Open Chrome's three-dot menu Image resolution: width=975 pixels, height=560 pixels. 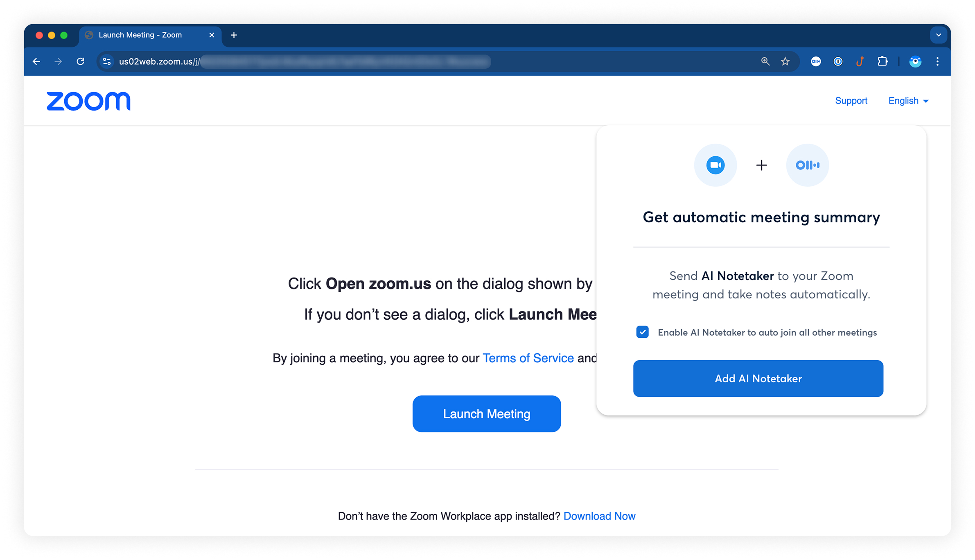pyautogui.click(x=937, y=61)
